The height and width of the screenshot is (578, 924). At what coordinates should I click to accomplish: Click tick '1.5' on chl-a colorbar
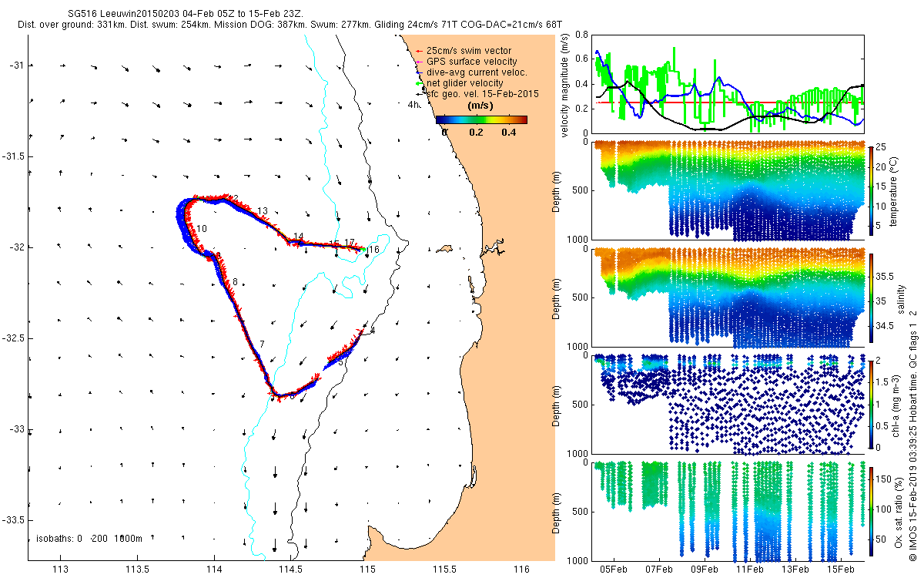point(884,381)
